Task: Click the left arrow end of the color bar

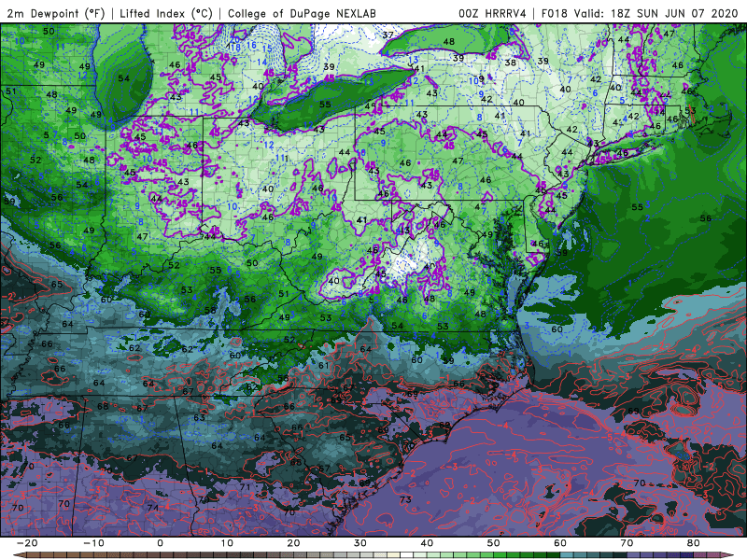Action: pyautogui.click(x=19, y=555)
